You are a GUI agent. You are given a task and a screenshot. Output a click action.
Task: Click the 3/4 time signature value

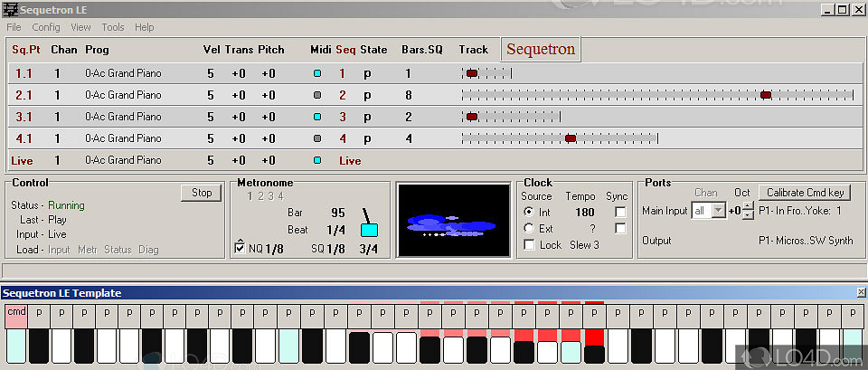coord(369,249)
